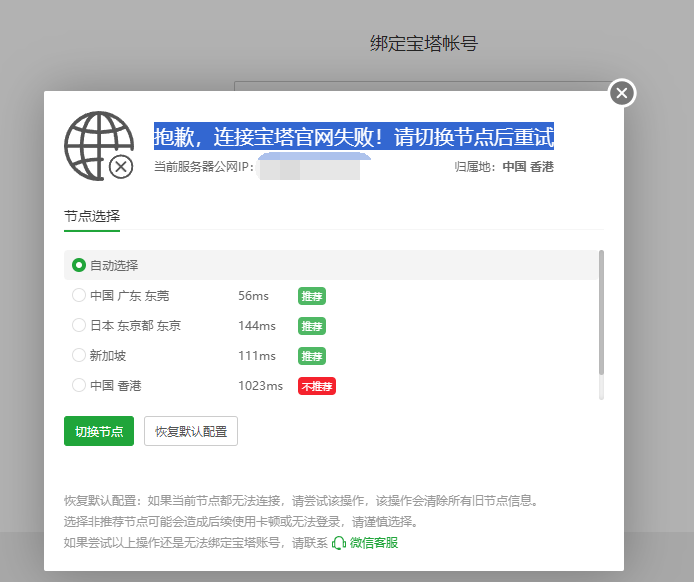This screenshot has height=582, width=694.
Task: Click the 恢复默认配置 button
Action: click(x=191, y=431)
